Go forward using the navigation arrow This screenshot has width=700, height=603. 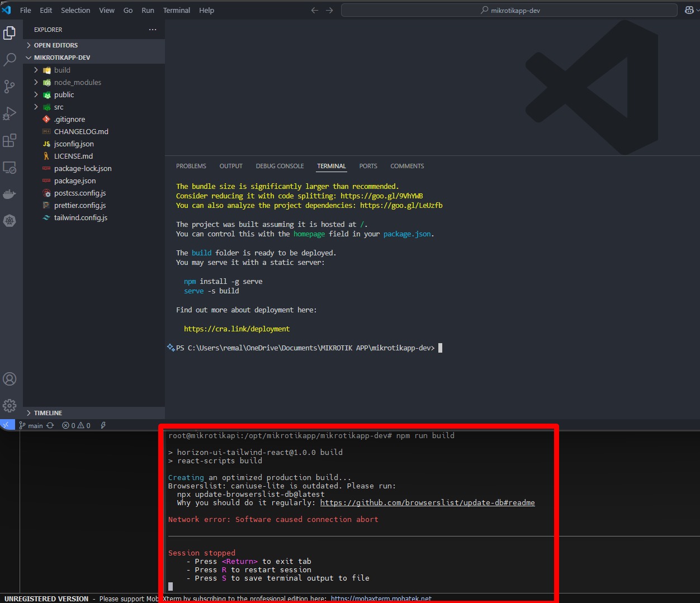pos(329,10)
